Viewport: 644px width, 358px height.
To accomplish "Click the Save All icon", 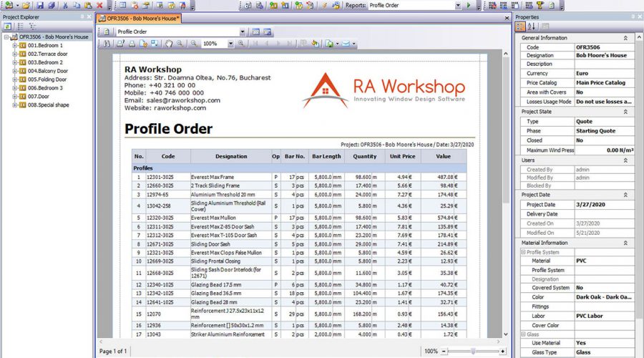I will pos(52,5).
